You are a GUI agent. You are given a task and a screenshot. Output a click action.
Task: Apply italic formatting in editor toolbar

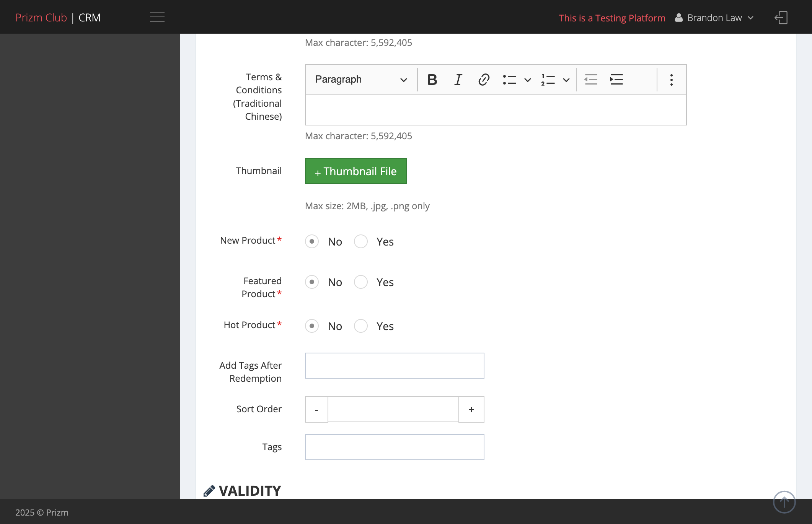tap(458, 80)
